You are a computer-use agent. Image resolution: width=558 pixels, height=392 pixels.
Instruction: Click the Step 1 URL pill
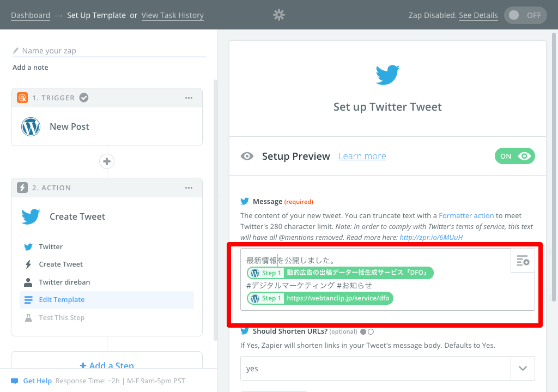320,298
